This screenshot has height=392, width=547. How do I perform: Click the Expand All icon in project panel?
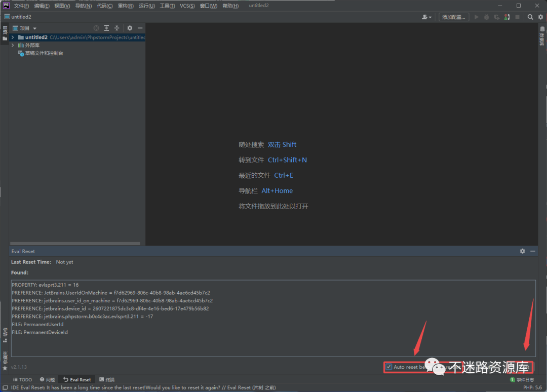107,28
